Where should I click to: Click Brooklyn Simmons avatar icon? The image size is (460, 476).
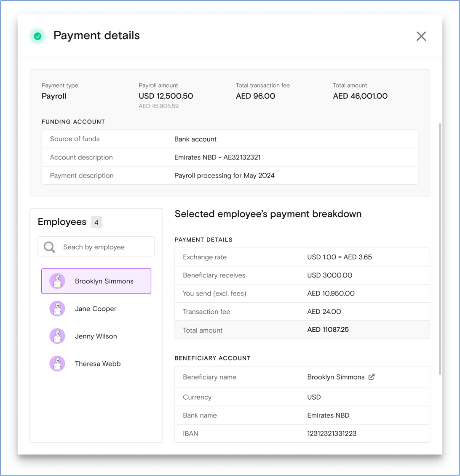(x=57, y=281)
